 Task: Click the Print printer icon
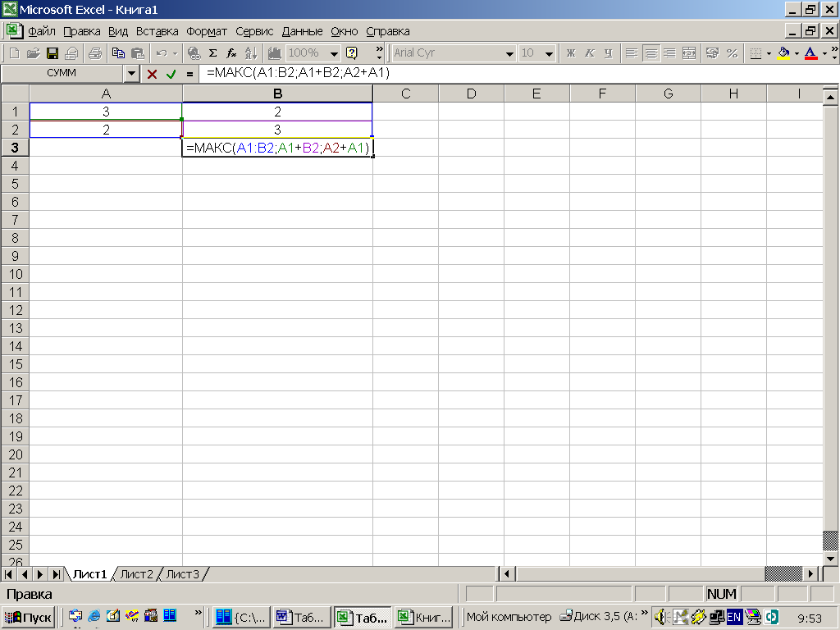[x=95, y=53]
